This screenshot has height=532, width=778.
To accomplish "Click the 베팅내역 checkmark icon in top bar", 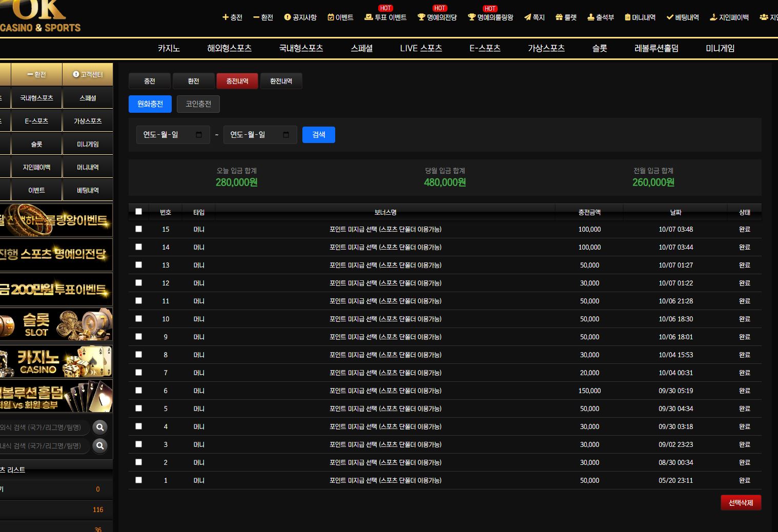I will (x=669, y=17).
